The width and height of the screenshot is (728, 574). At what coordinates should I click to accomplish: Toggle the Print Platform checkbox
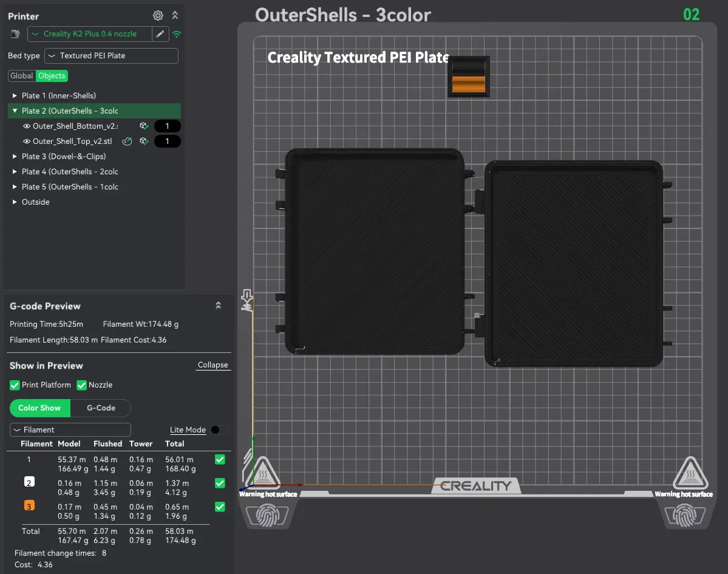tap(15, 385)
